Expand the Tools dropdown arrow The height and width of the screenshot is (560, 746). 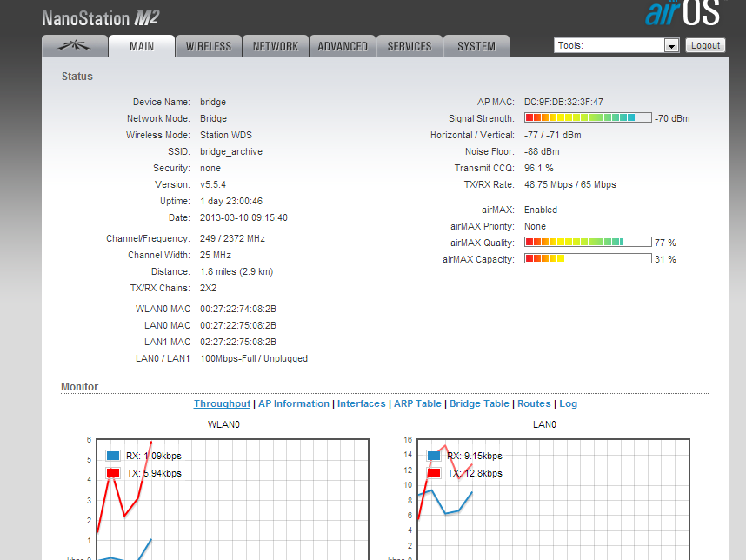[x=671, y=45]
